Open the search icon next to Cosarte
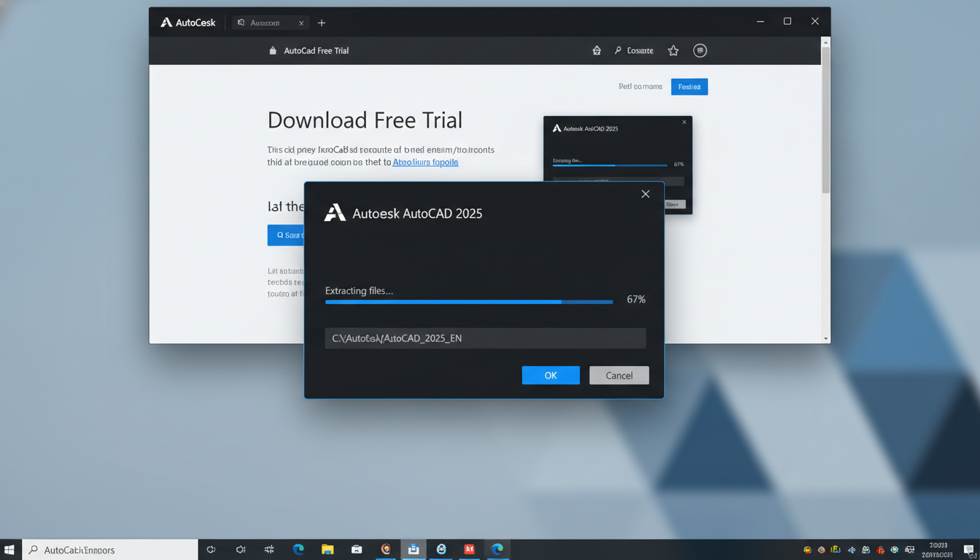This screenshot has height=560, width=980. pyautogui.click(x=619, y=50)
